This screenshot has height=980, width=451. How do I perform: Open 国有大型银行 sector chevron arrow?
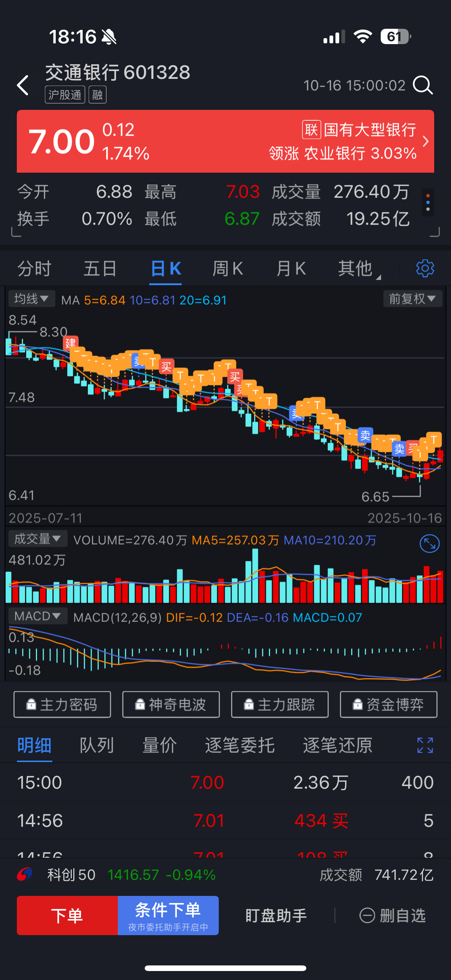(x=426, y=141)
